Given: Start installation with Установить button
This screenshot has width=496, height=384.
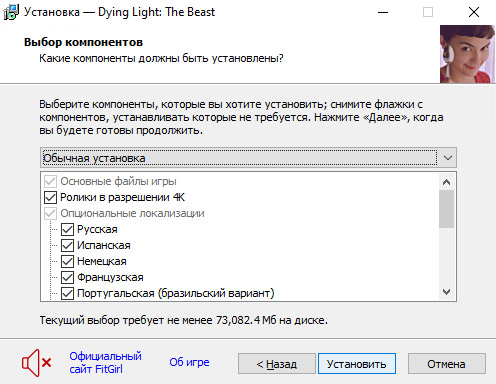Looking at the screenshot, I should [x=357, y=364].
